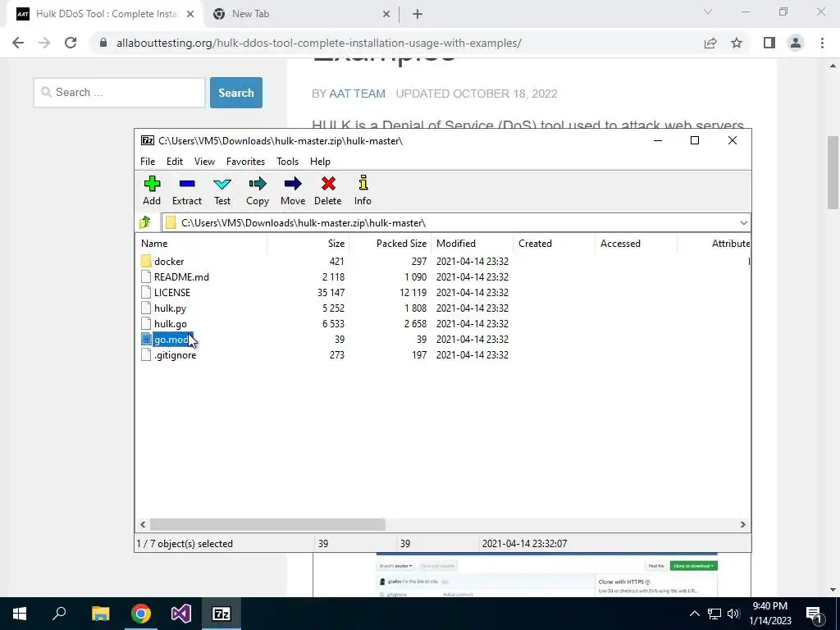Click the taskbar clock 9:40 PM
Viewport: 840px width, 630px height.
[769, 606]
